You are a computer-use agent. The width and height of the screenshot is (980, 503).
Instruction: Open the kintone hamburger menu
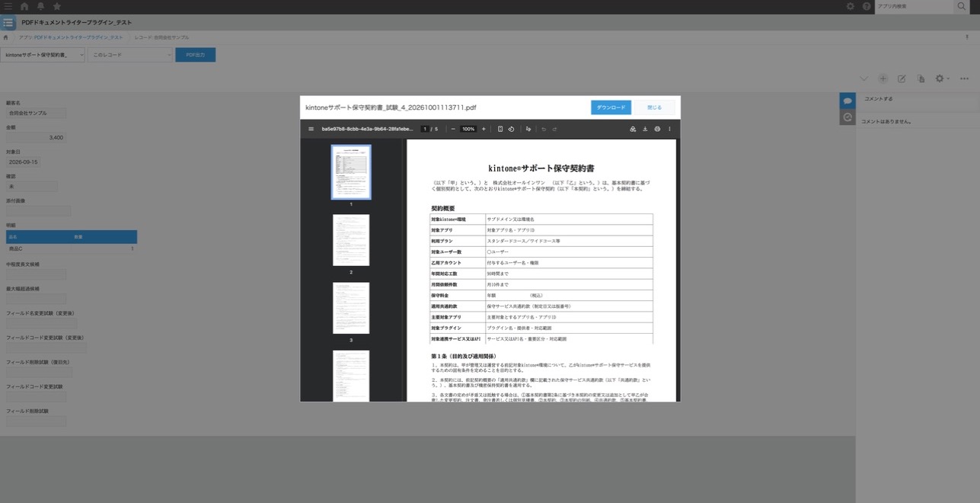[x=8, y=6]
